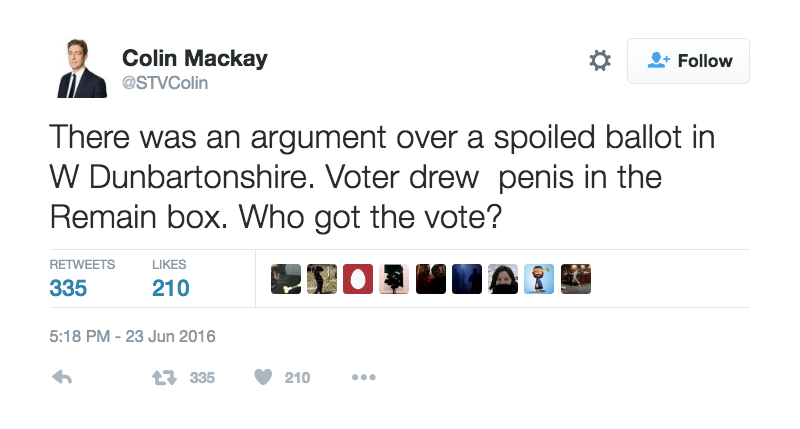Like the tweet with the heart icon
Screen dimensions: 800x429
[x=264, y=378]
